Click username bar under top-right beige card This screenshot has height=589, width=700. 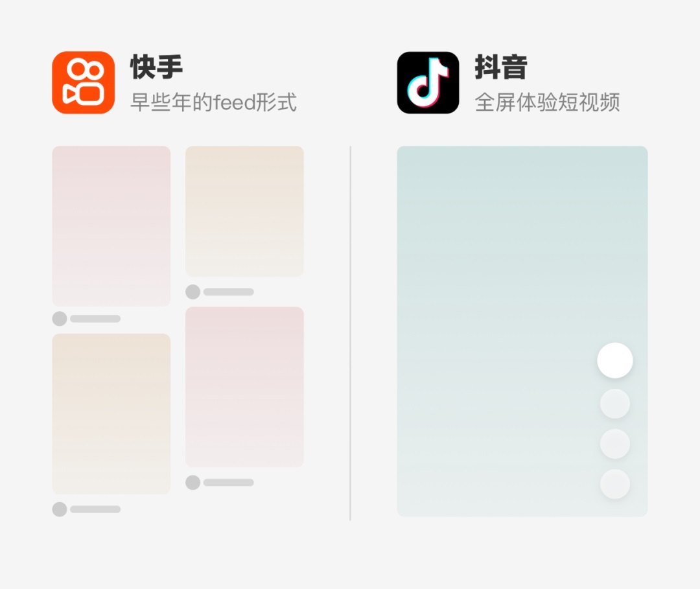pyautogui.click(x=229, y=292)
